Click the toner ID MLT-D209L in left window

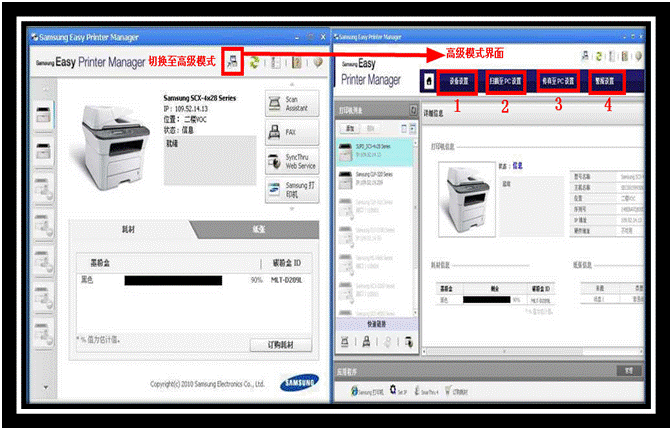click(x=286, y=280)
